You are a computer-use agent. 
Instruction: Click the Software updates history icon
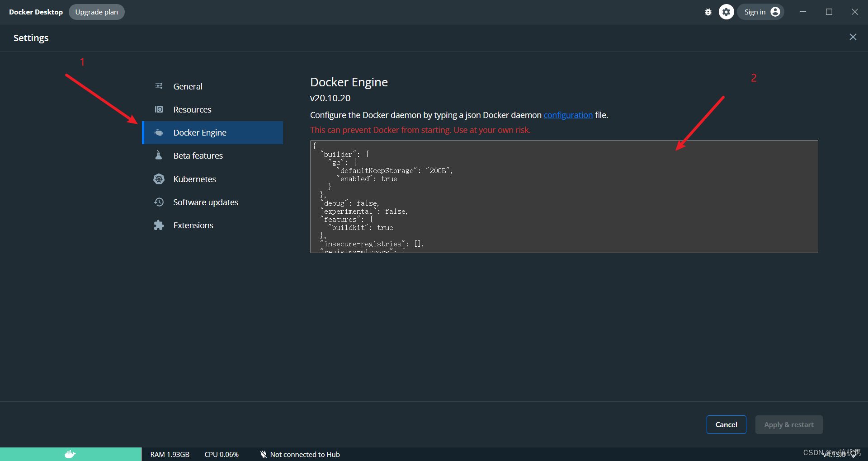tap(159, 202)
